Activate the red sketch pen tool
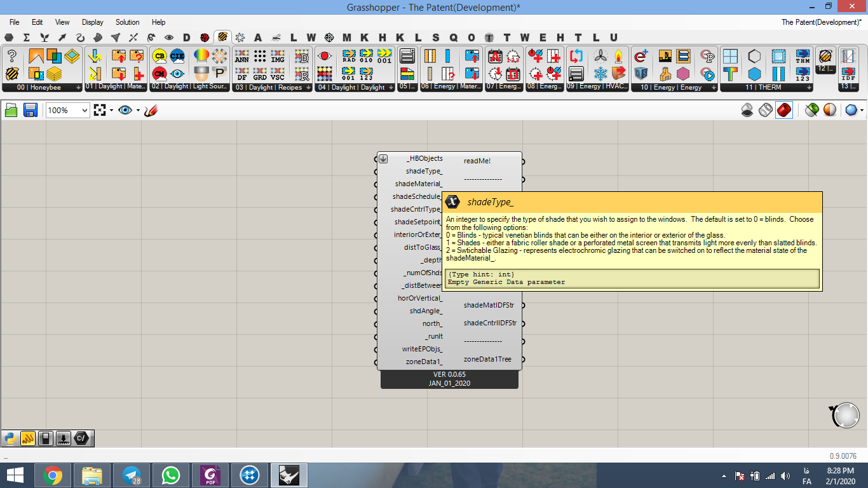This screenshot has width=868, height=488. pos(151,111)
